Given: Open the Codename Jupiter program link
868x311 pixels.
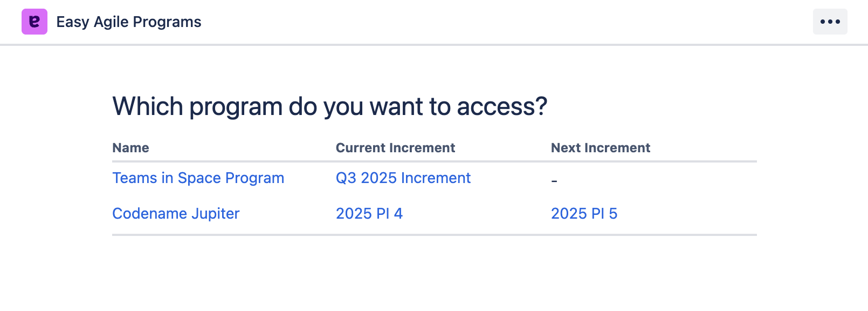Looking at the screenshot, I should pos(176,214).
